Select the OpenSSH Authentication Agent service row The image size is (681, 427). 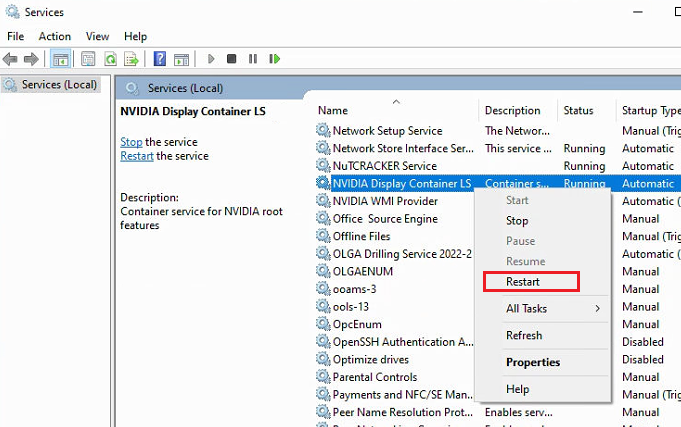pos(402,342)
